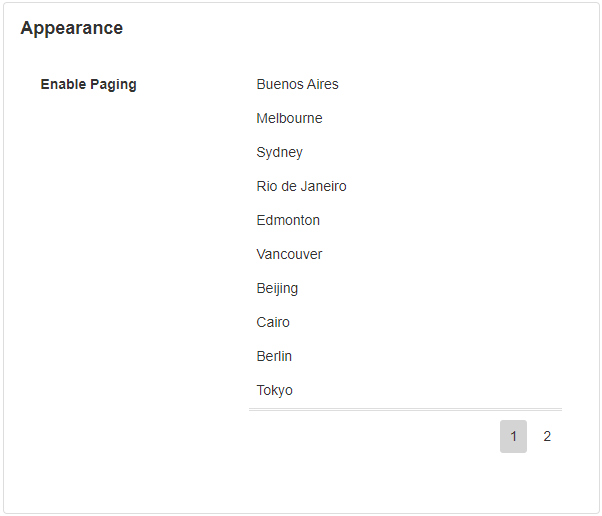Click the Tokyo list item
Viewport: 602px width, 516px height.
click(x=274, y=391)
